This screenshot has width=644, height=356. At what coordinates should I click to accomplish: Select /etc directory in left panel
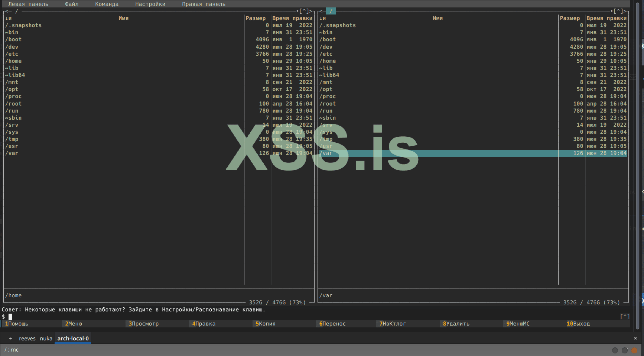(x=12, y=54)
